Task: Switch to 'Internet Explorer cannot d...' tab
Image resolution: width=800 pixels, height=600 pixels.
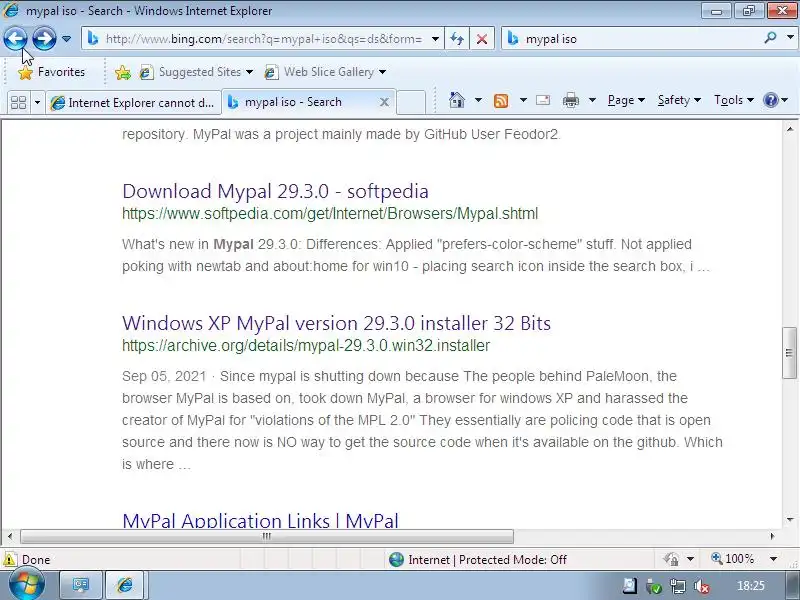Action: tap(134, 103)
